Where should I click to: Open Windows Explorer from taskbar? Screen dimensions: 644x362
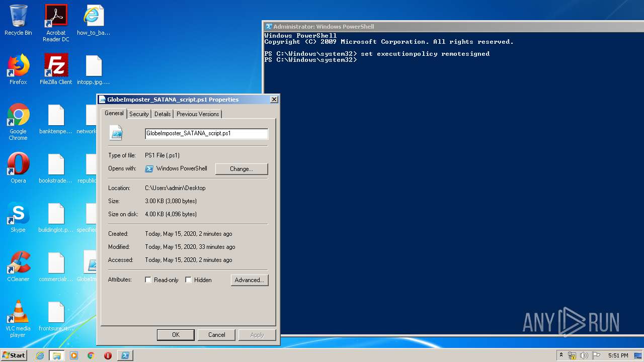click(x=57, y=355)
